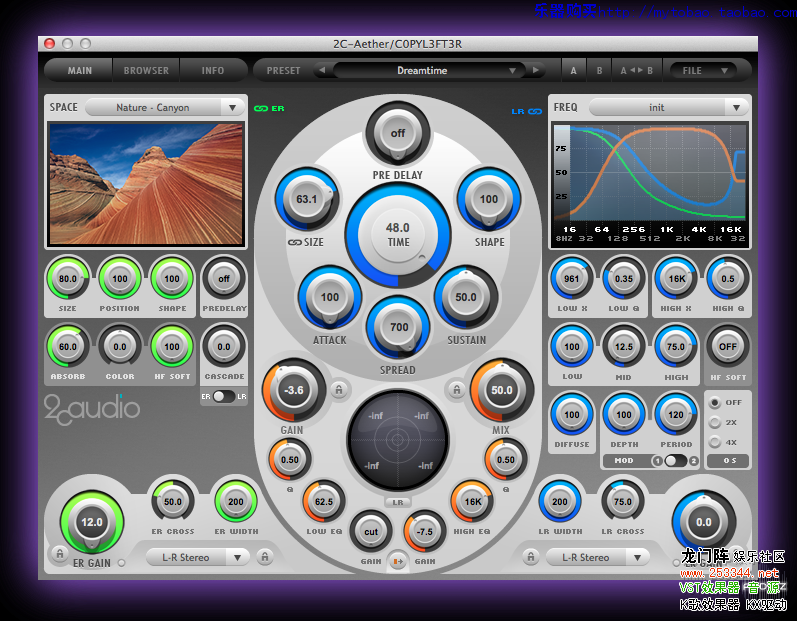Click the center SIZE knob showing 63.1
Screen dimensions: 797x621
point(306,199)
